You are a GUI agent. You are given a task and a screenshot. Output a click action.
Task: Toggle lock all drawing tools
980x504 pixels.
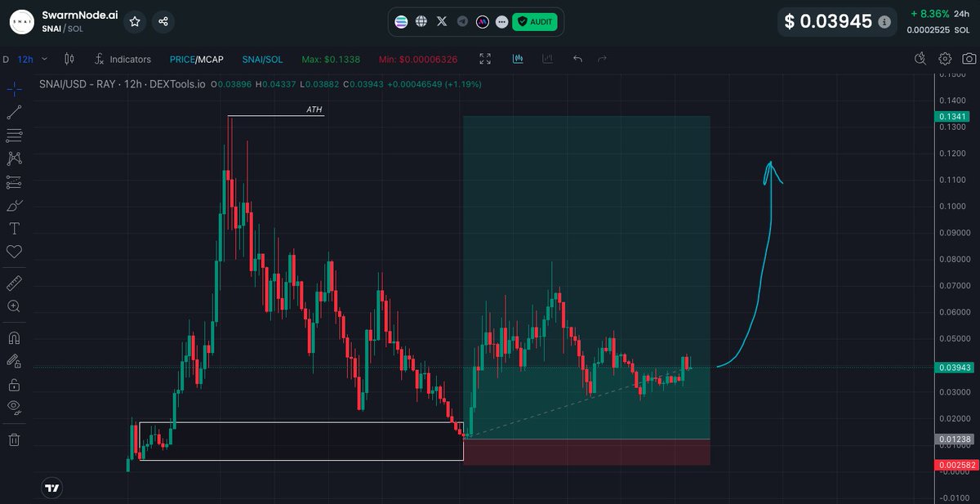tap(14, 383)
